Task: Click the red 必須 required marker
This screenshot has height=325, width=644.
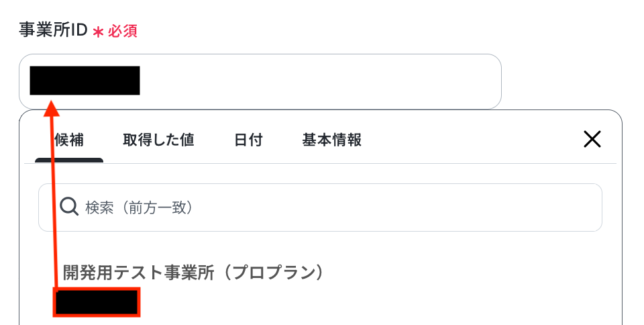Action: [123, 31]
